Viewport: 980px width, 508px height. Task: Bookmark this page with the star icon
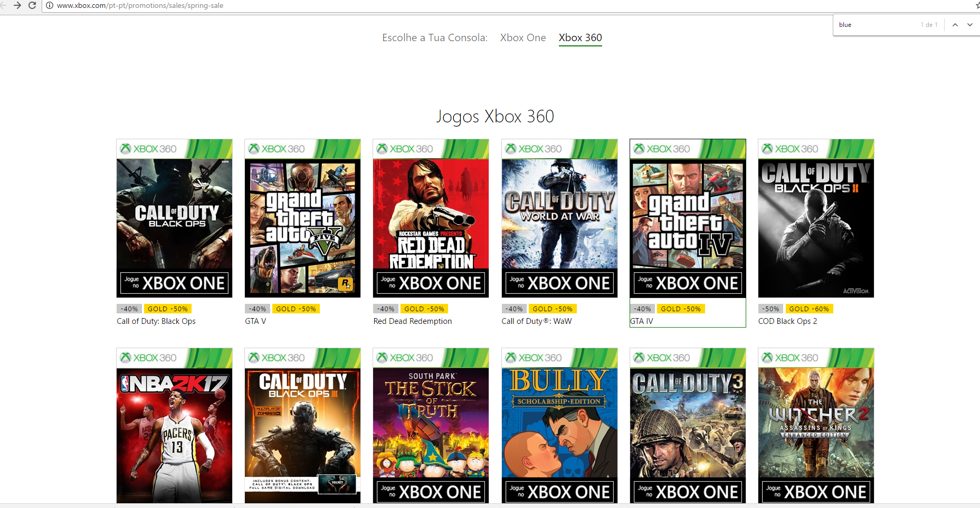pos(977,6)
